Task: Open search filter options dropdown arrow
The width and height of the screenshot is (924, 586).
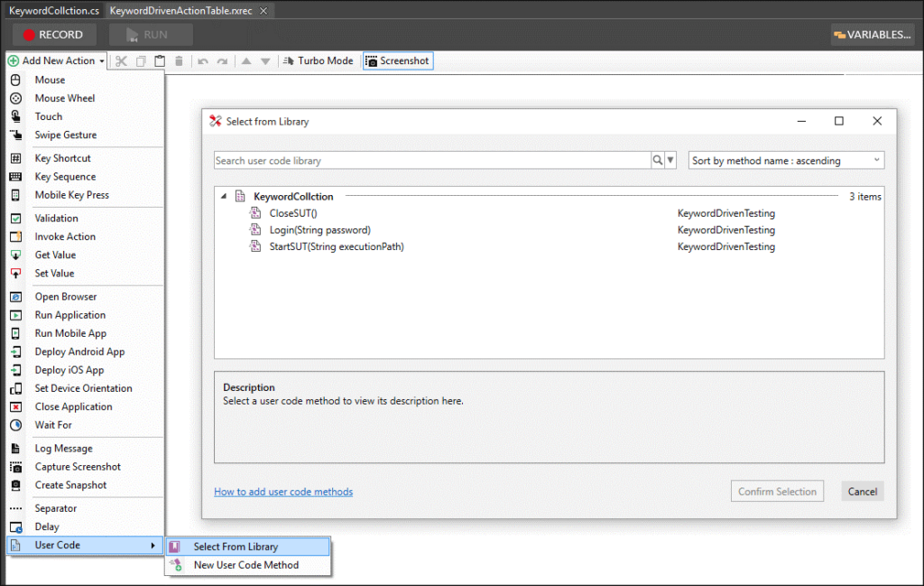Action: click(x=670, y=161)
